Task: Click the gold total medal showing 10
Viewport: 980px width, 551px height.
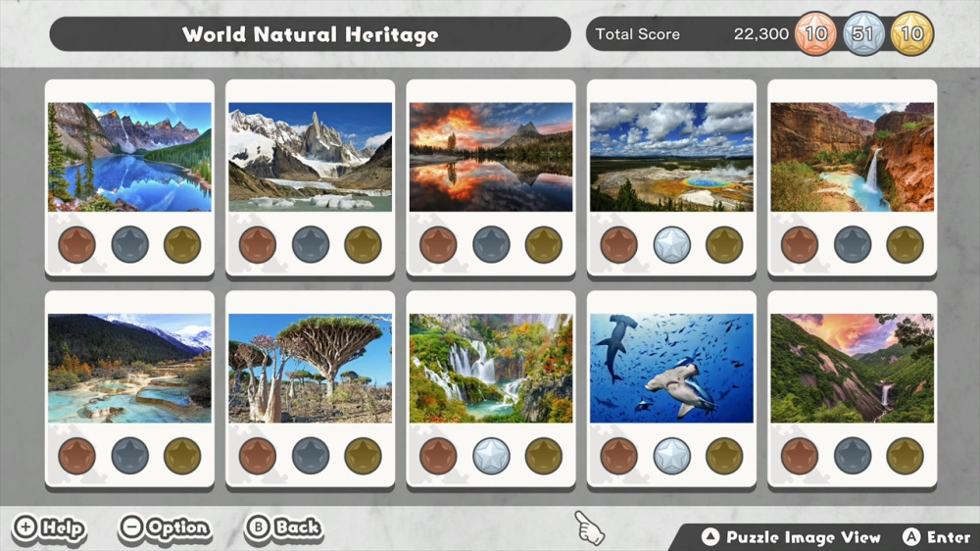Action: (911, 33)
